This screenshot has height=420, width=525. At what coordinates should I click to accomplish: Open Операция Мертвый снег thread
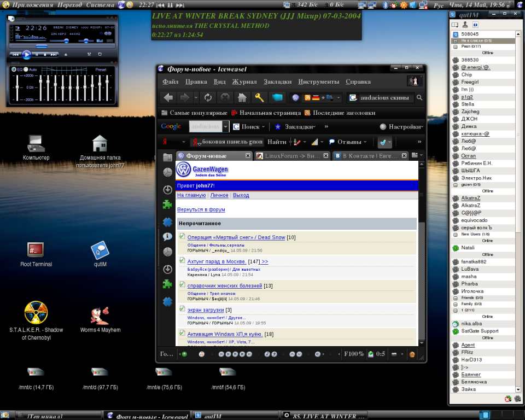pos(236,237)
